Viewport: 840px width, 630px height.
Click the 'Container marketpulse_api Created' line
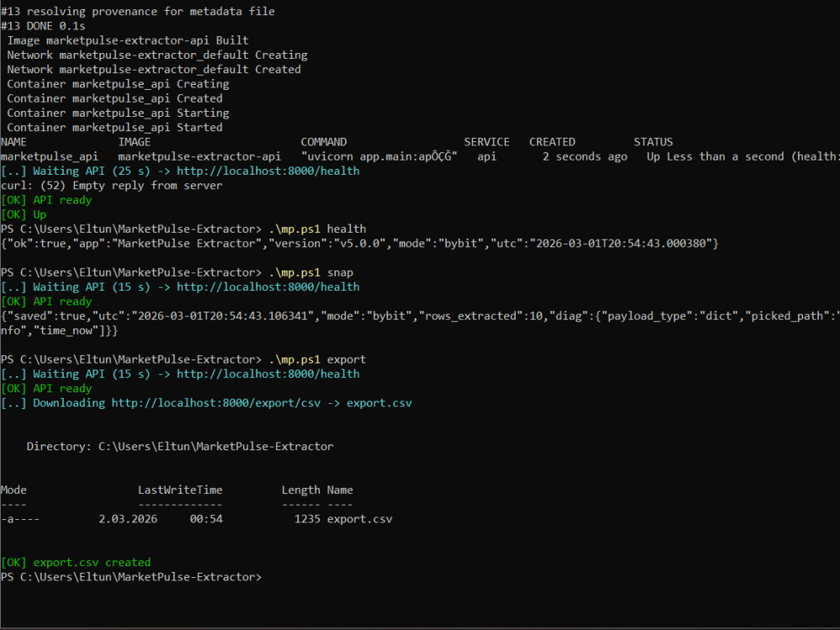click(114, 98)
